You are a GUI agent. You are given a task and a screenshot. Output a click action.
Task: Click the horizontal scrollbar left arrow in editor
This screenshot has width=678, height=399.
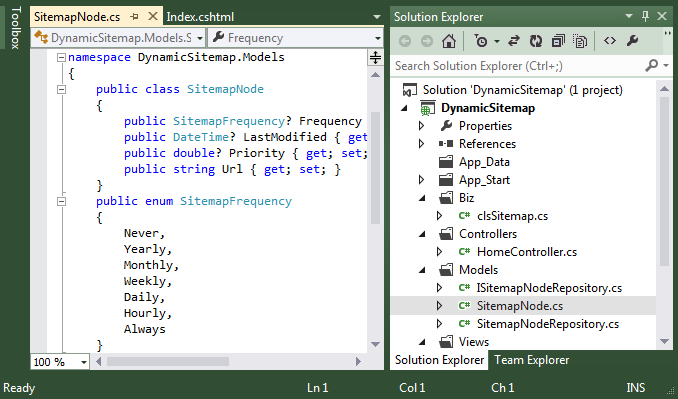point(98,361)
